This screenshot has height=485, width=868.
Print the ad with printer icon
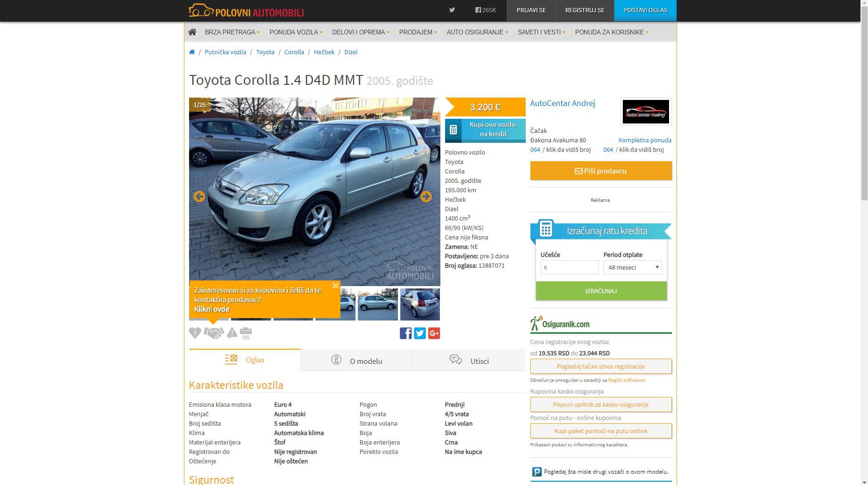coord(246,333)
